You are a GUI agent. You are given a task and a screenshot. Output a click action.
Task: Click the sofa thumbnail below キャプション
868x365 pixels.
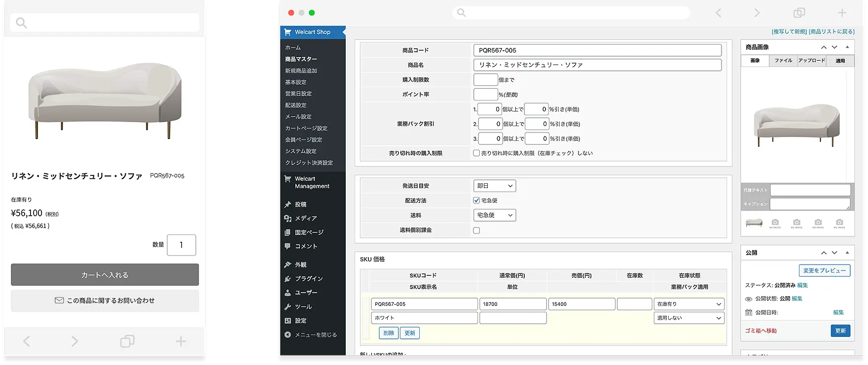click(754, 224)
